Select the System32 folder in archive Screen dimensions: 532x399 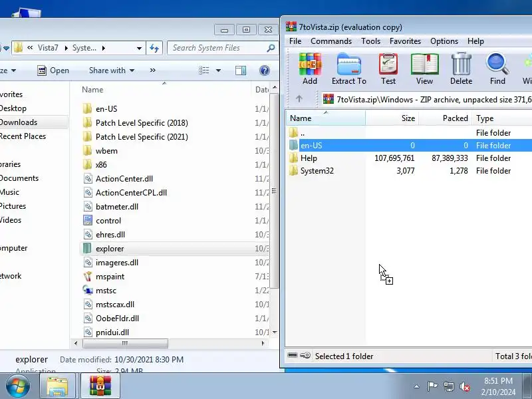point(317,171)
